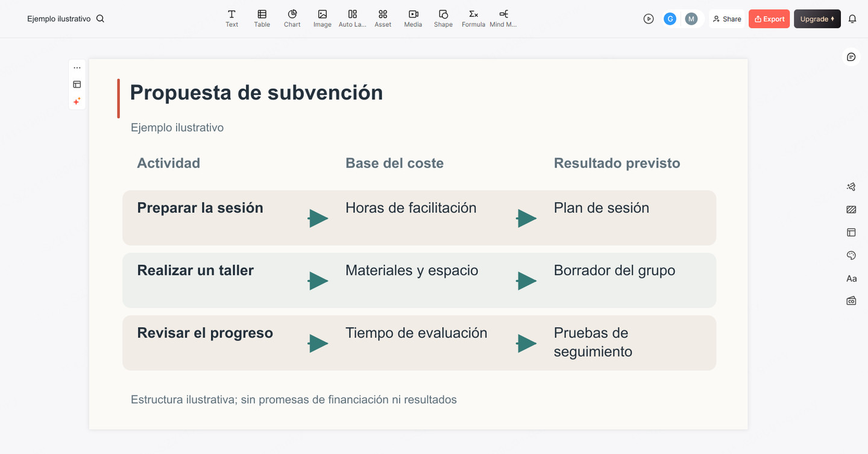The width and height of the screenshot is (868, 454).
Task: Open the color theme palette icon
Action: coord(851,256)
